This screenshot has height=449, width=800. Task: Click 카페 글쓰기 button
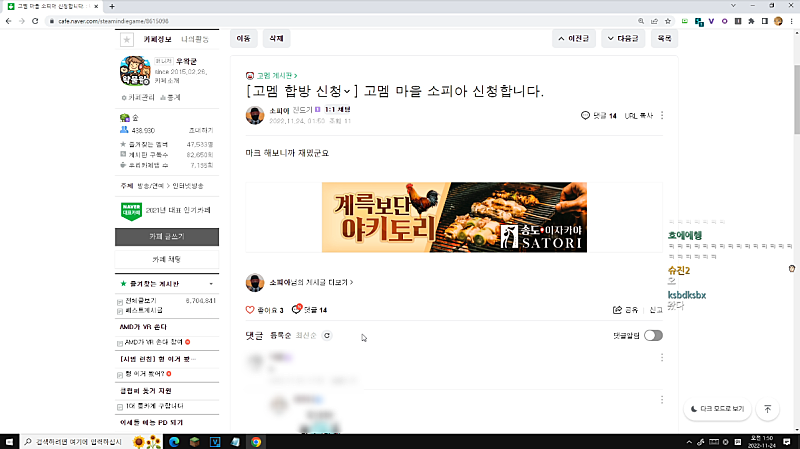(x=167, y=237)
